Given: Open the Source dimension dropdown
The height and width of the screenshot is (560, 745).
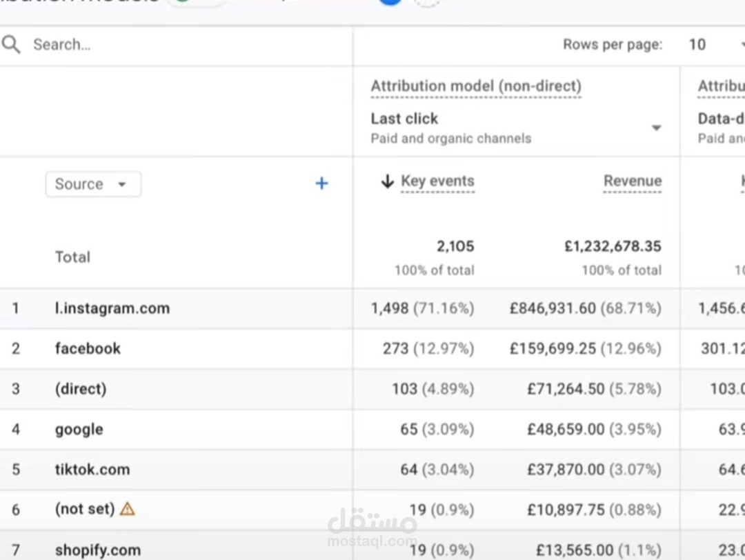Looking at the screenshot, I should pyautogui.click(x=93, y=184).
